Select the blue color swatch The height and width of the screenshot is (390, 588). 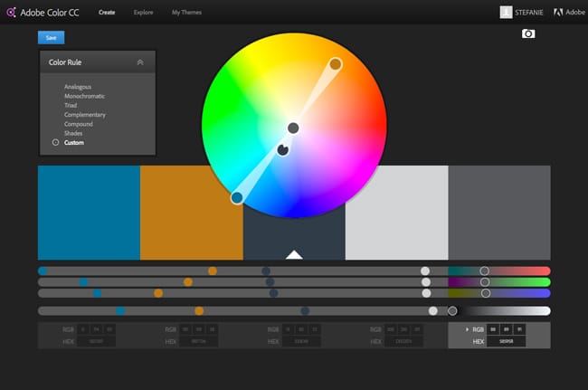point(89,213)
